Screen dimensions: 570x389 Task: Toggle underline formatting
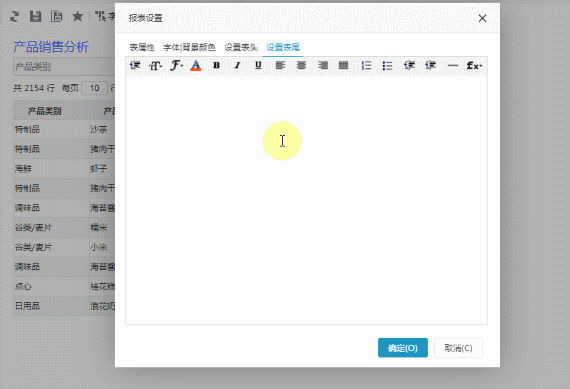point(258,65)
